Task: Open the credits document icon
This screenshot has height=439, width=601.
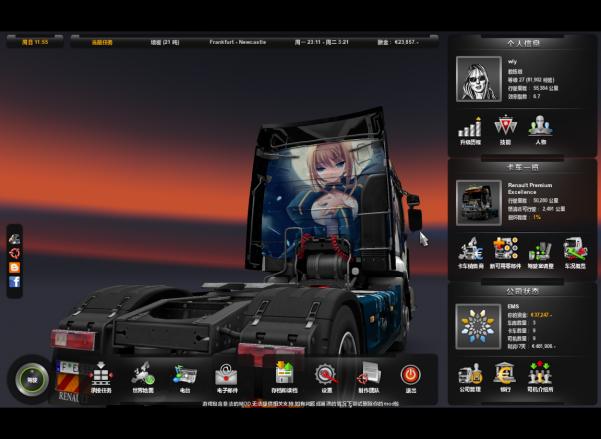Action: 369,374
